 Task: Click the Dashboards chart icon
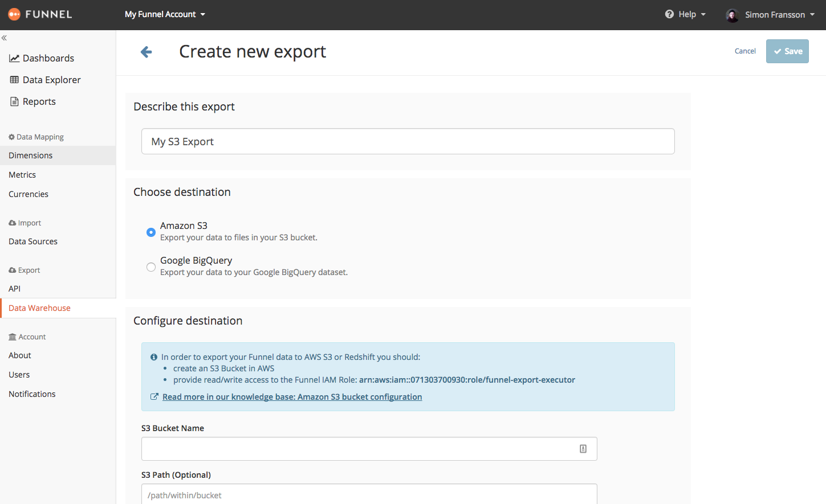(x=14, y=58)
